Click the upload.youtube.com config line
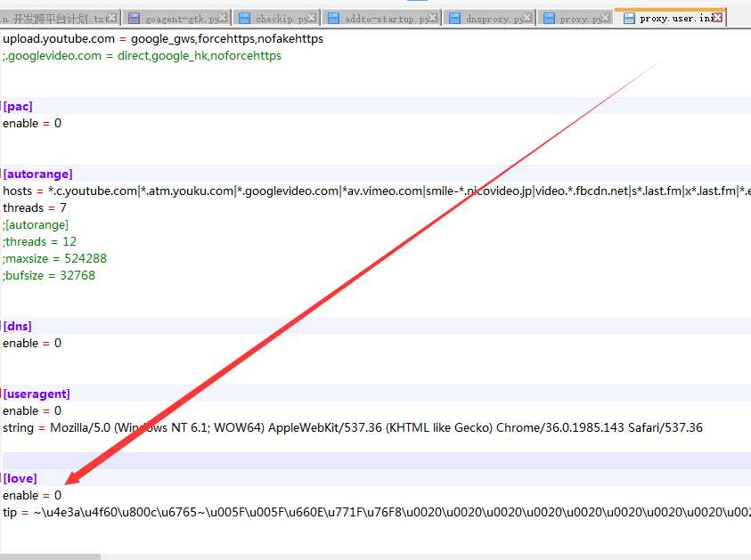751x560 pixels. pos(163,39)
